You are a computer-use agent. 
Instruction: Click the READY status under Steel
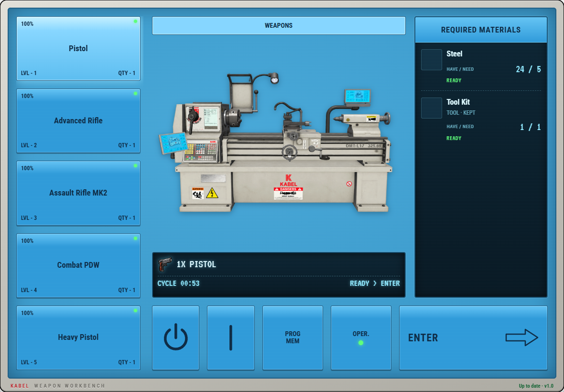(x=454, y=81)
